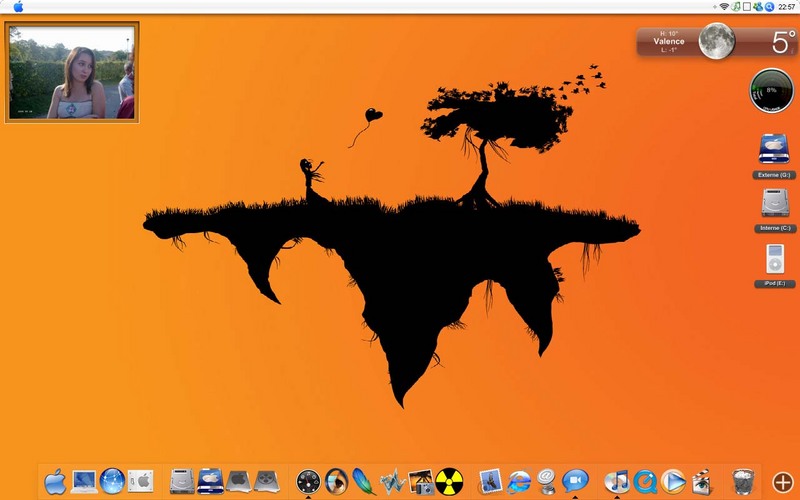
Task: Click the framed photo widget of the girl
Action: 72,72
